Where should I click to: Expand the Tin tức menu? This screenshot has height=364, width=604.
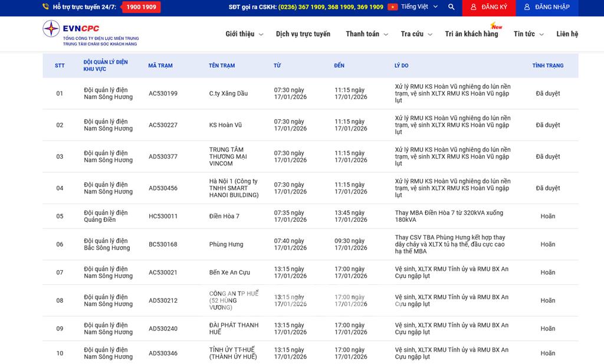pyautogui.click(x=527, y=34)
